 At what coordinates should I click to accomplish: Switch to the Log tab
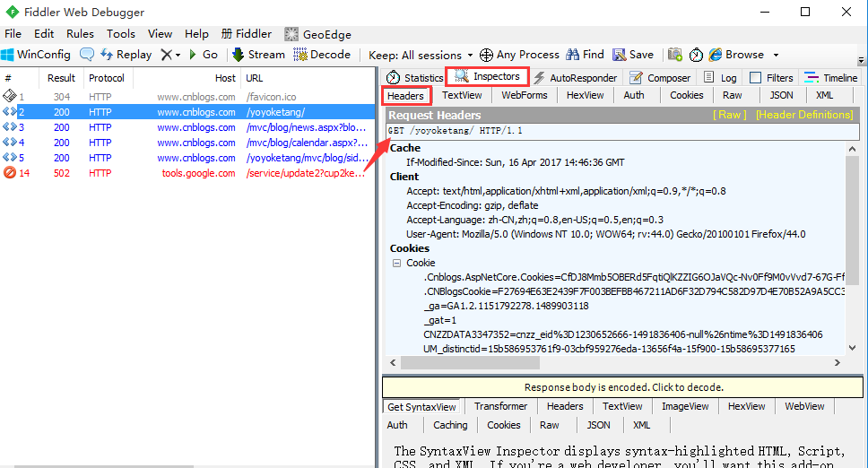(x=720, y=77)
